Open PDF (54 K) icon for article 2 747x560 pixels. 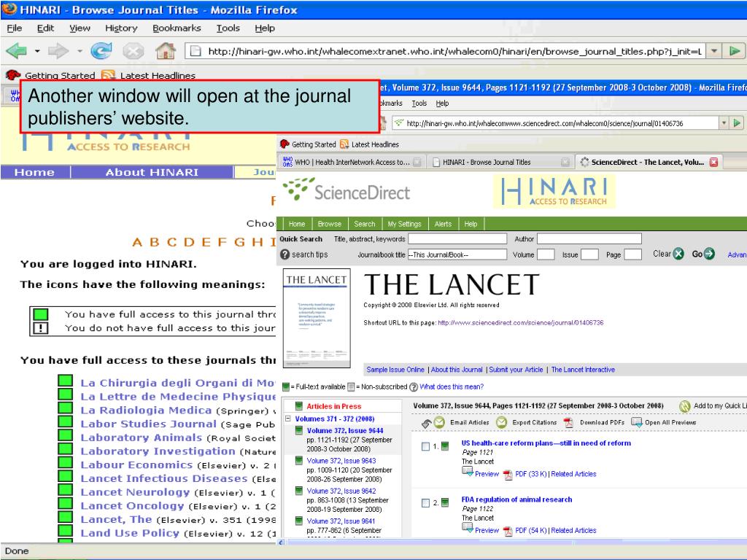click(x=508, y=531)
